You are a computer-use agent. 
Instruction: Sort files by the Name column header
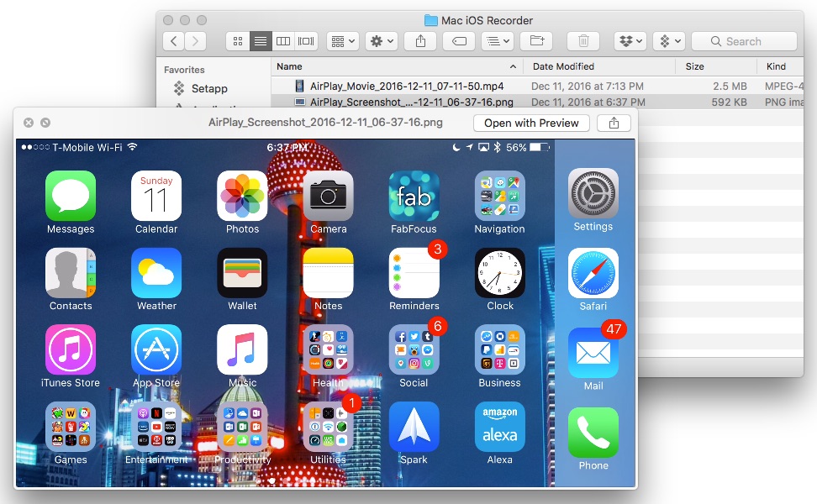[395, 66]
